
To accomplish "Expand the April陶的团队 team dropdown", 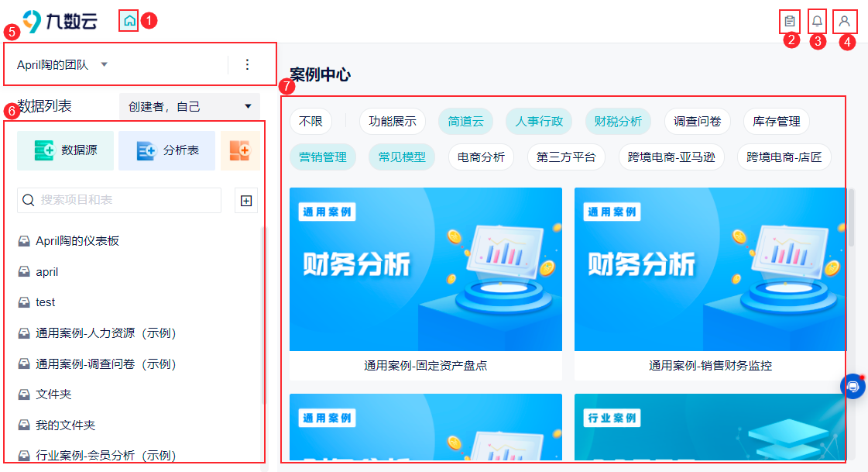I will coord(104,65).
